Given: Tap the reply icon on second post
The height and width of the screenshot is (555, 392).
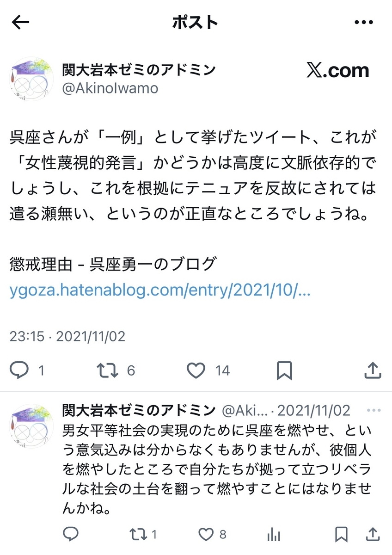Looking at the screenshot, I should click(x=70, y=534).
